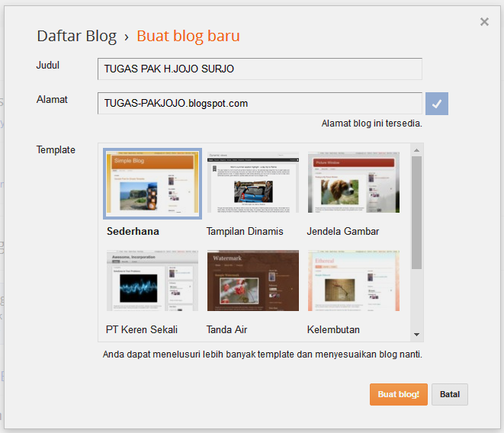Click into the Alamat address field
Image resolution: width=504 pixels, height=433 pixels.
tap(260, 103)
